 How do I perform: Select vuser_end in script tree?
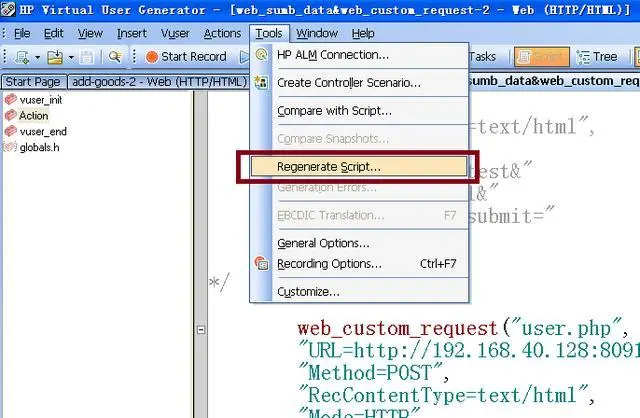[x=43, y=132]
